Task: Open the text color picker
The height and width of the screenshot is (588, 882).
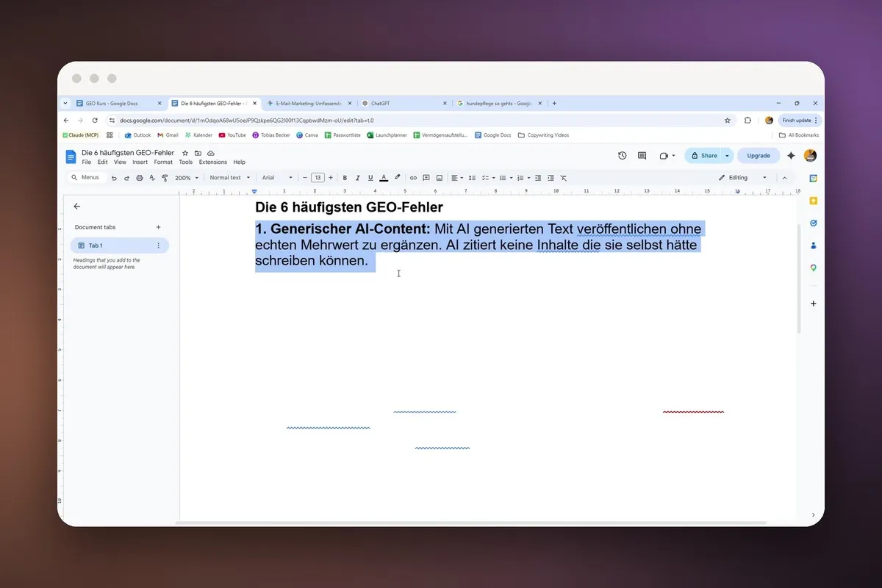Action: (x=384, y=178)
